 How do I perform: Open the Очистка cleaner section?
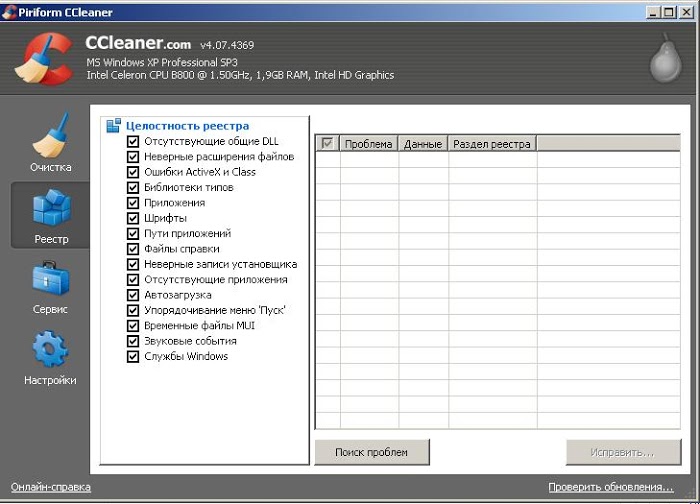tap(50, 143)
